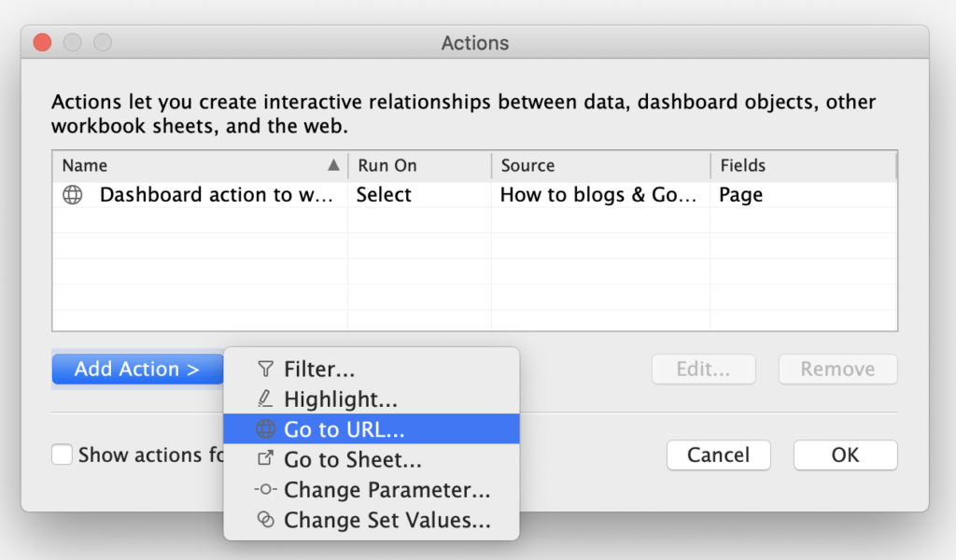Click the Source column header

coord(600,165)
